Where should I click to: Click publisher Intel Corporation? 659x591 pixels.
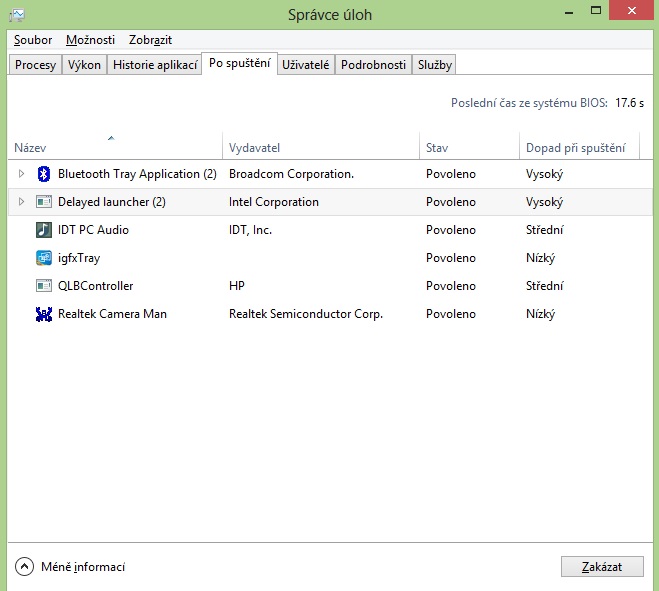[x=274, y=202]
